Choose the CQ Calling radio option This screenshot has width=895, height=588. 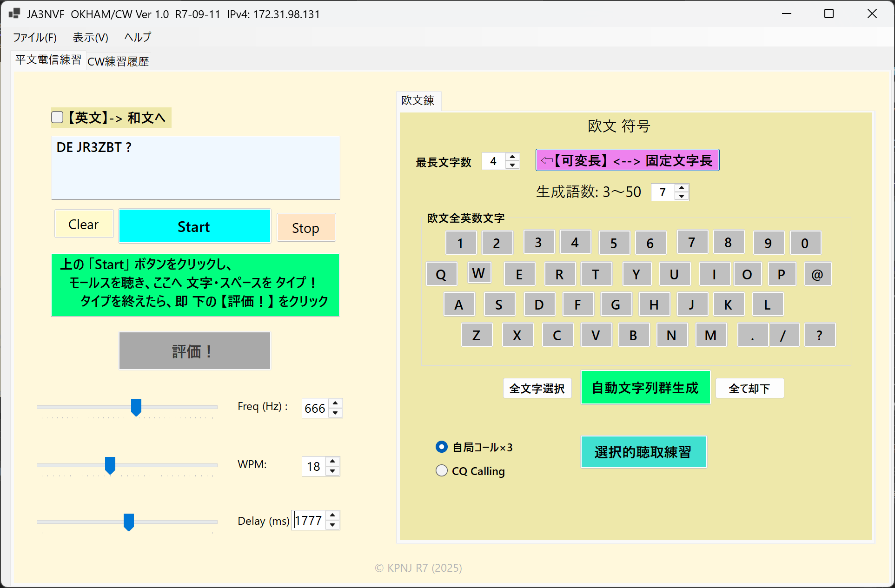[441, 471]
